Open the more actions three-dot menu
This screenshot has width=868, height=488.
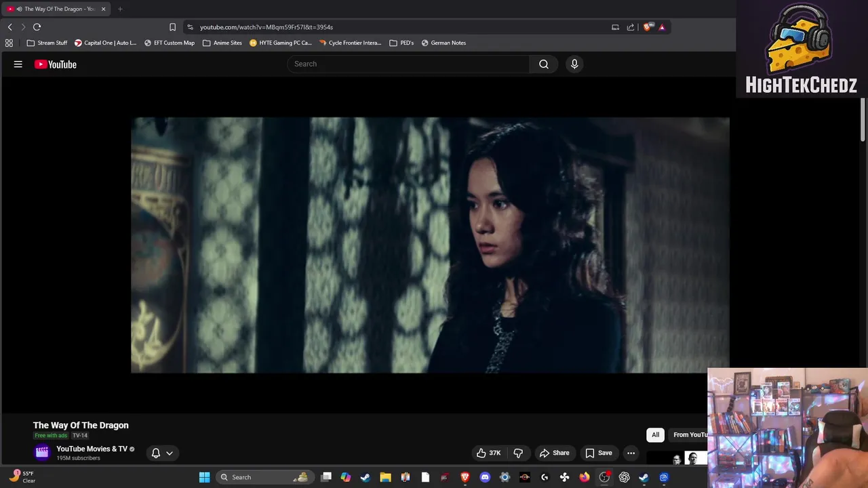pyautogui.click(x=631, y=453)
